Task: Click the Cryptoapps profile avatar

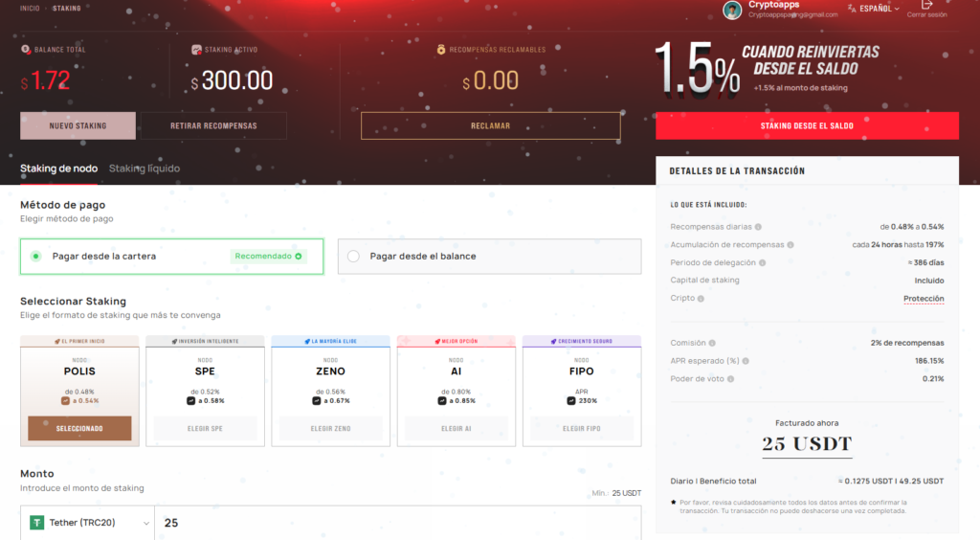Action: click(x=732, y=10)
